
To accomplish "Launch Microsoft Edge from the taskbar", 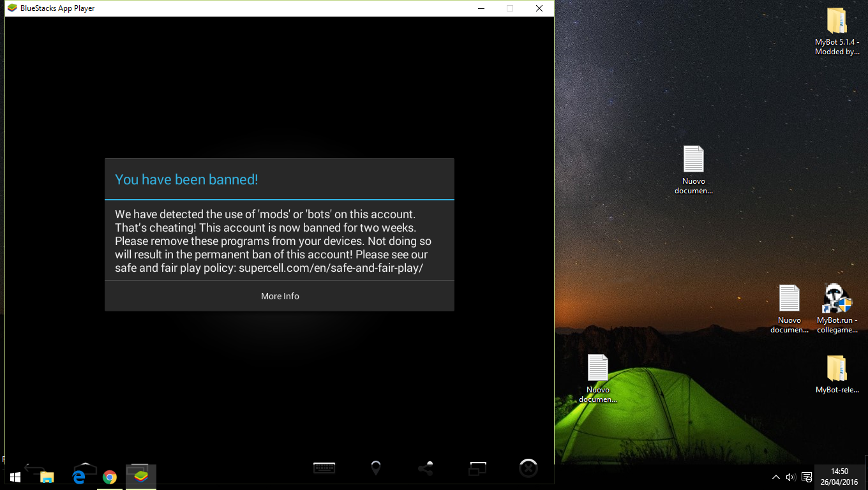I will [x=79, y=477].
